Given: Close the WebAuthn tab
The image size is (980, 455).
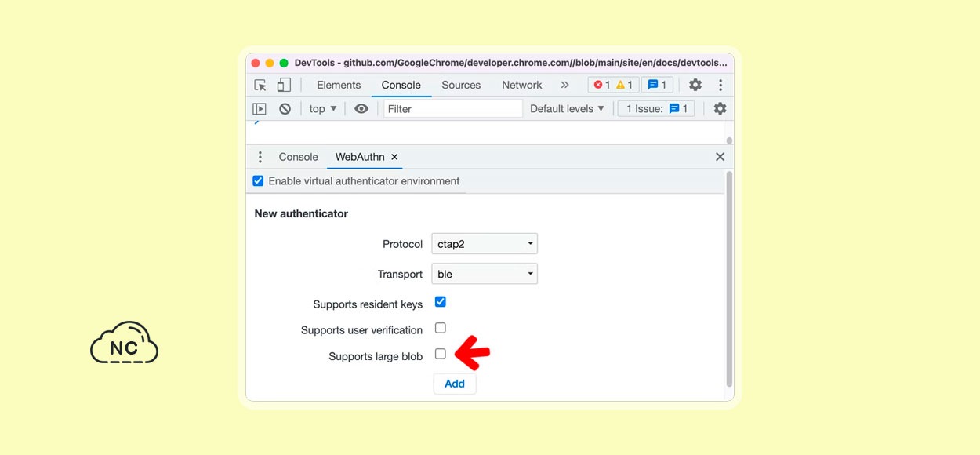Looking at the screenshot, I should (394, 157).
